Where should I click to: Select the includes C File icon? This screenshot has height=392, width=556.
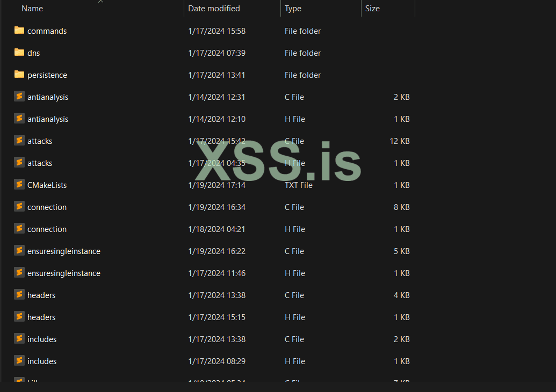click(19, 338)
